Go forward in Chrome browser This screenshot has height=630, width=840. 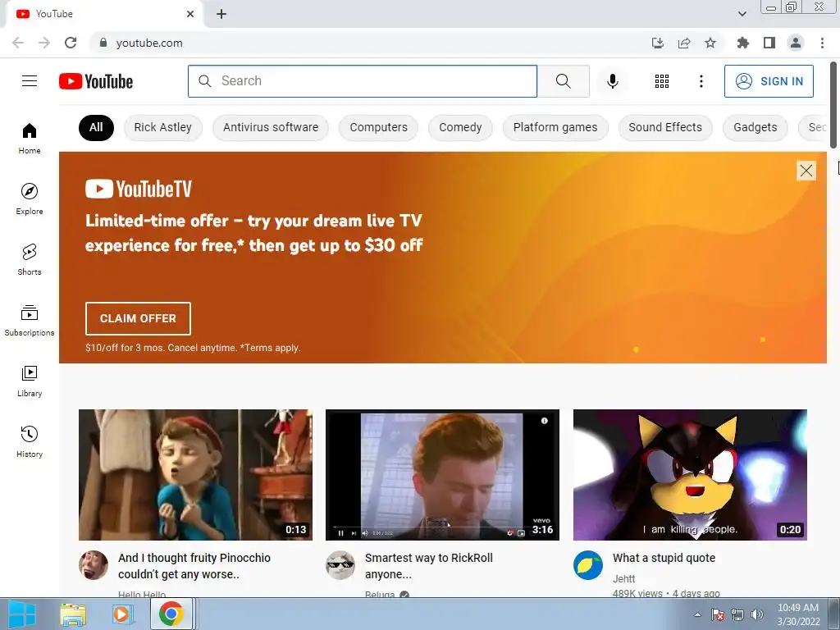(44, 43)
